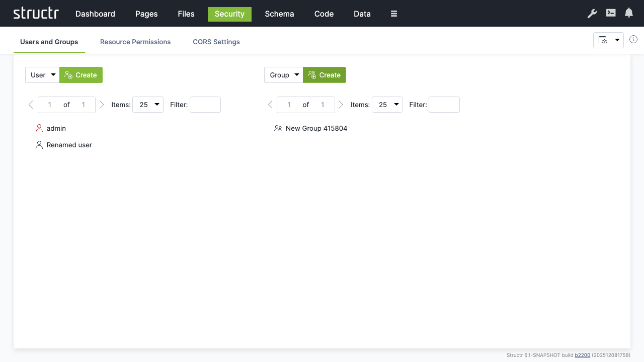Open the CORS Settings tab

click(x=216, y=42)
